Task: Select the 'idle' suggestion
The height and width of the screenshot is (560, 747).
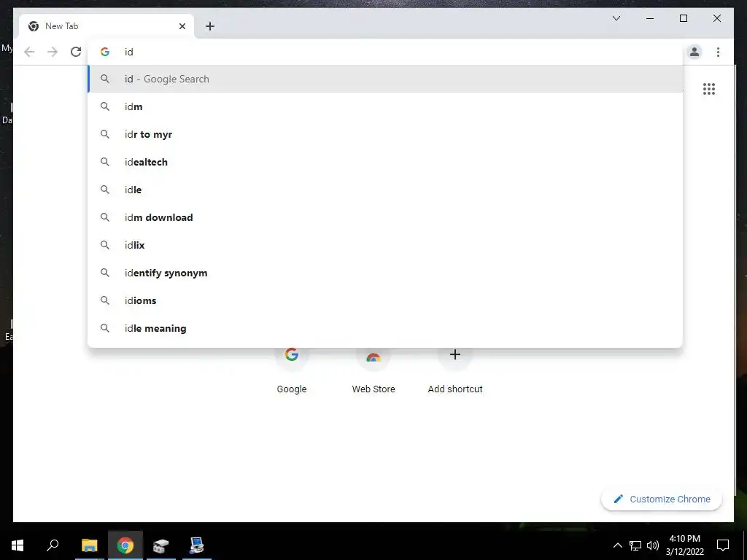Action: pyautogui.click(x=385, y=190)
